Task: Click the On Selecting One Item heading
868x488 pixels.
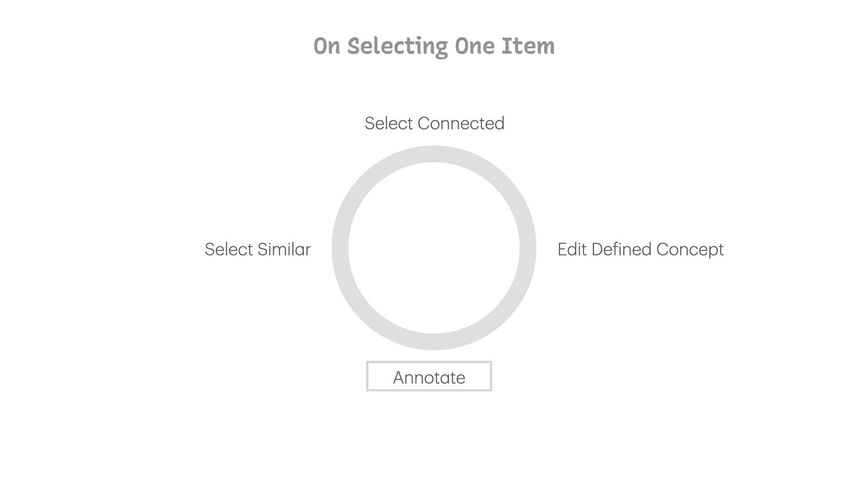Action: 434,46
